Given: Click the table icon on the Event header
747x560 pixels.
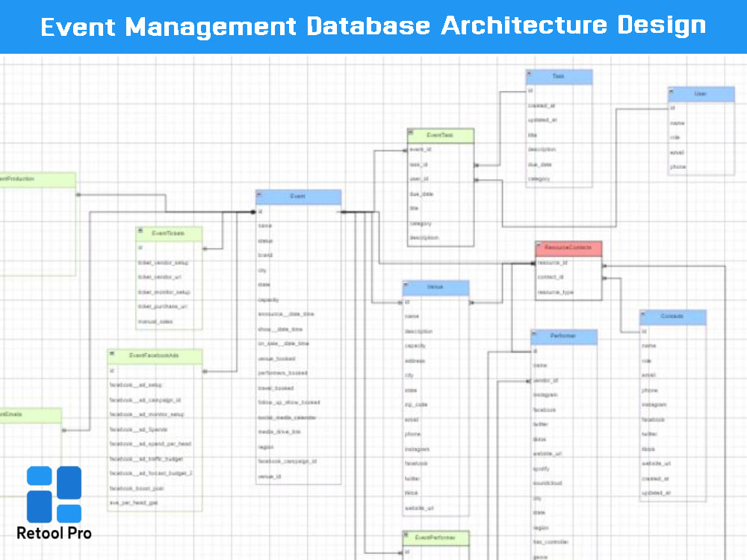Looking at the screenshot, I should 259,196.
